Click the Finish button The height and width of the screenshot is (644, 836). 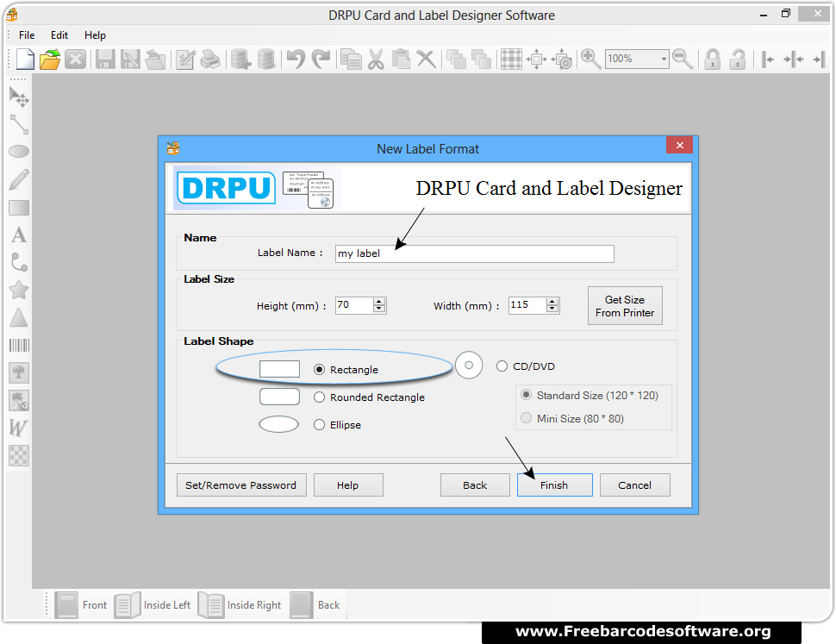tap(554, 485)
